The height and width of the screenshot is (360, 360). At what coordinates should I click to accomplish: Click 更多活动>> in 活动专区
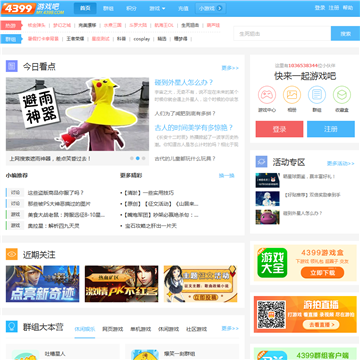pyautogui.click(x=341, y=163)
